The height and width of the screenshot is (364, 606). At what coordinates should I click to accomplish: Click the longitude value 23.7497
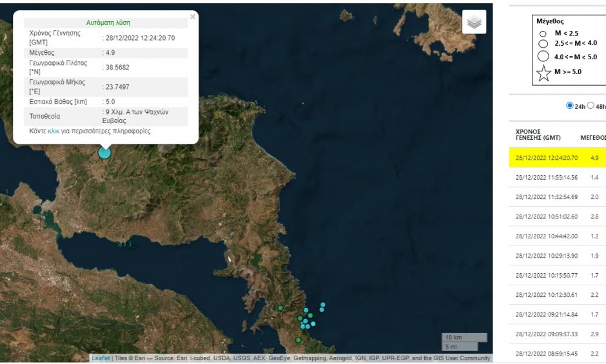[x=117, y=87]
